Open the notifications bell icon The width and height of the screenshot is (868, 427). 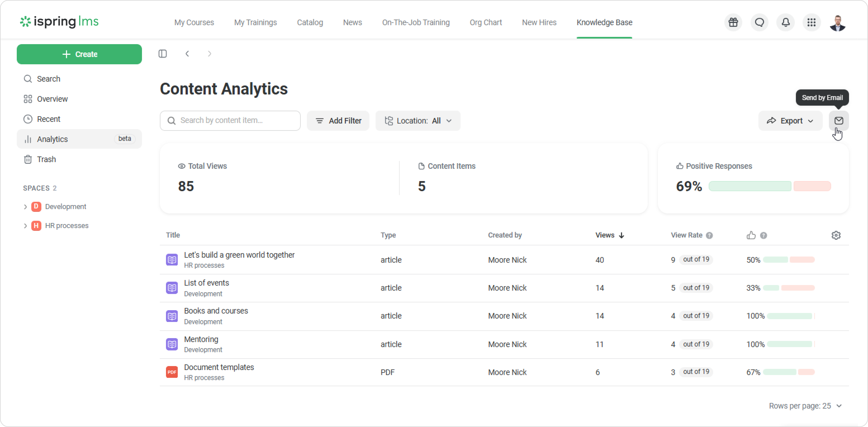[x=786, y=23]
